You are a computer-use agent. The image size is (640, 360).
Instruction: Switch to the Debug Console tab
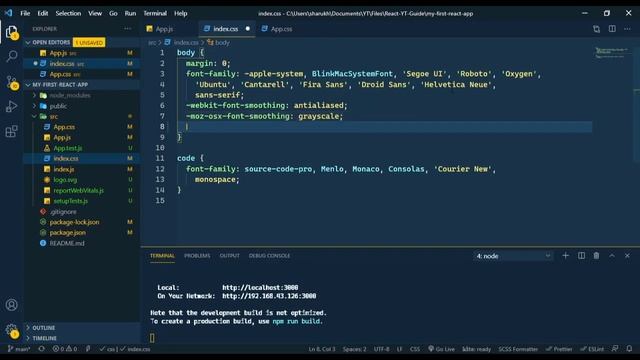coord(269,256)
